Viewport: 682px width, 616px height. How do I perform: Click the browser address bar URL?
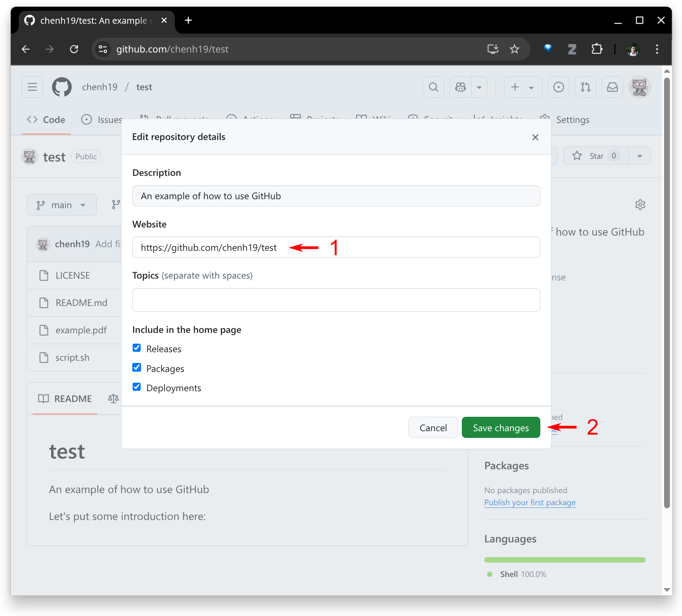[x=173, y=49]
